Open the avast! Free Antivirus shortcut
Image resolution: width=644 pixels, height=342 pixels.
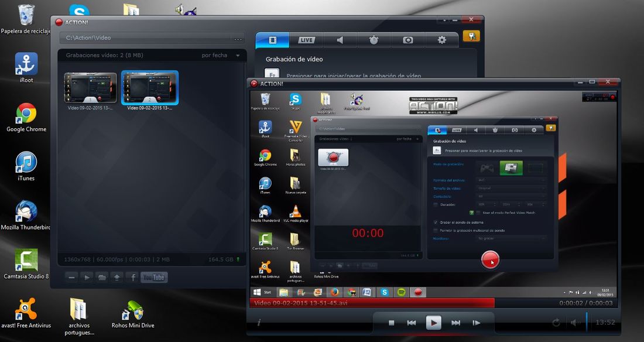[26, 314]
